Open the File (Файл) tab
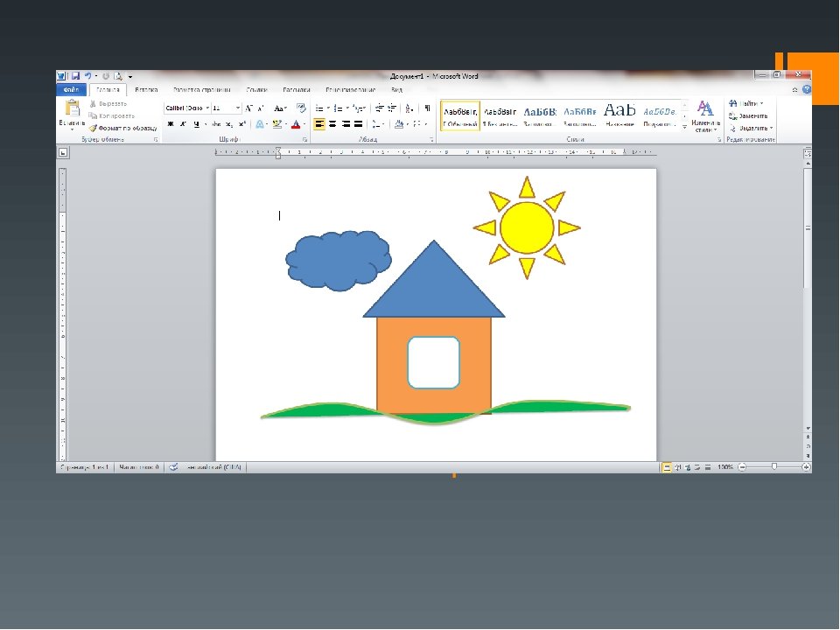840x630 pixels. [71, 89]
